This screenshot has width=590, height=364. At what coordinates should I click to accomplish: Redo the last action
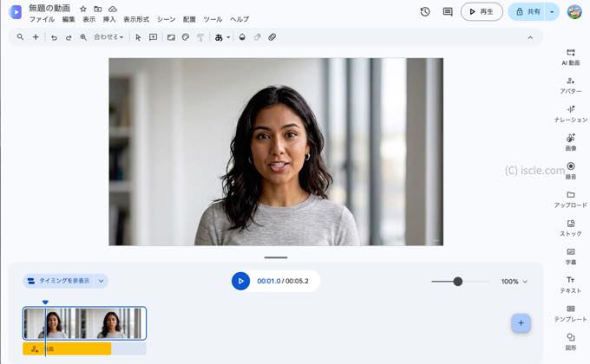(x=69, y=37)
